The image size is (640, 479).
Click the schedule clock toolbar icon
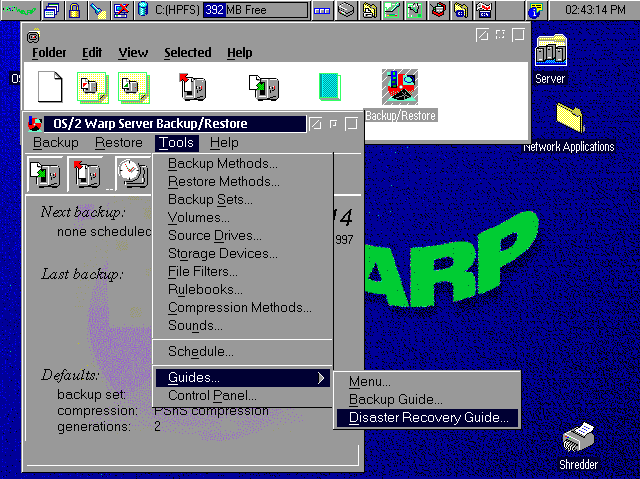(131, 173)
